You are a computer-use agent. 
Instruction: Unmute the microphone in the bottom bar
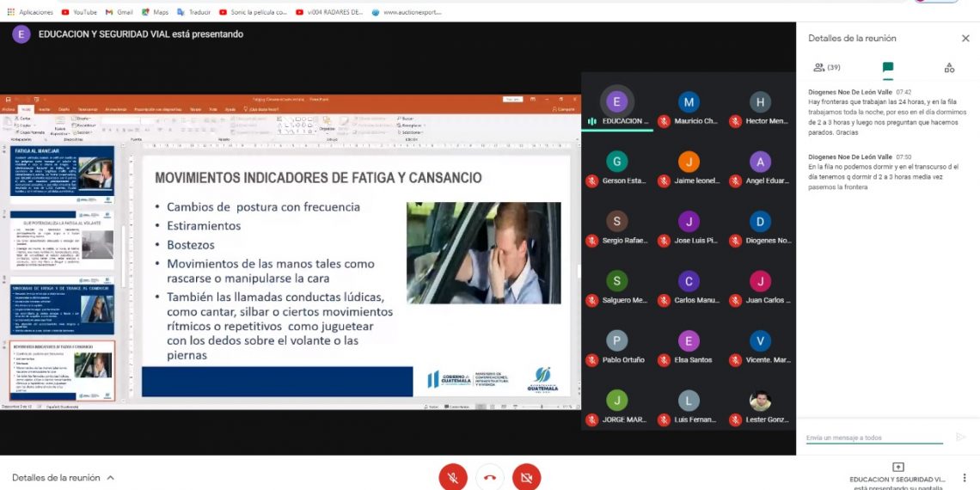tap(452, 476)
